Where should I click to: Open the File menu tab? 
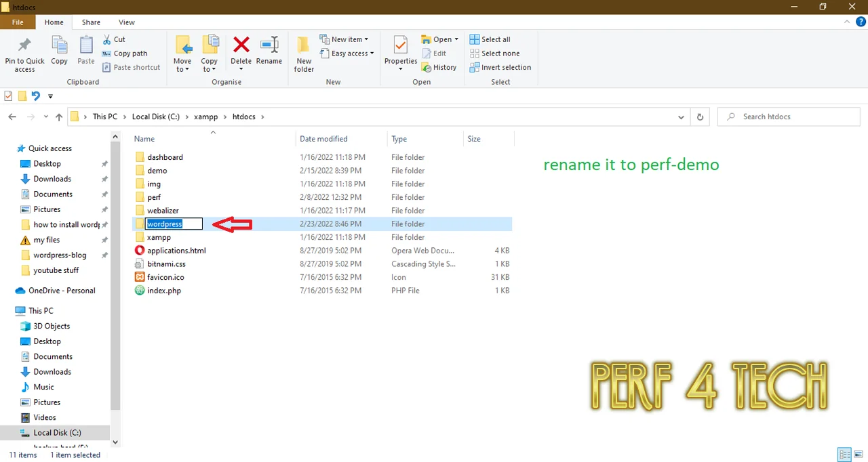click(x=18, y=22)
